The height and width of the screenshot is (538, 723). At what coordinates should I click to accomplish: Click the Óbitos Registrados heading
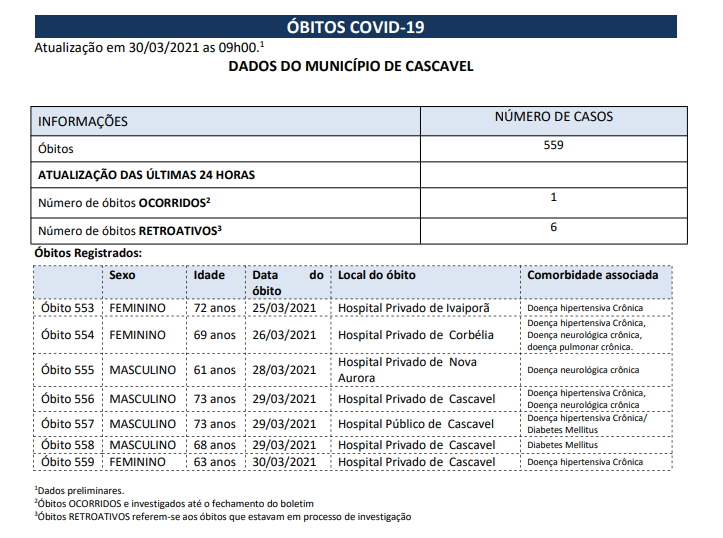pyautogui.click(x=88, y=253)
